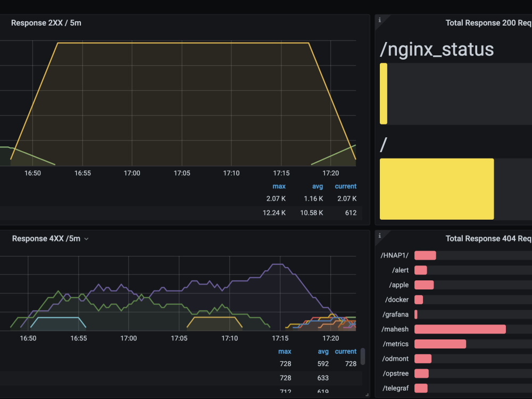Viewport: 532px width, 399px height.
Task: Click 16:55 tick on Response 2XX graph
Action: click(x=82, y=173)
